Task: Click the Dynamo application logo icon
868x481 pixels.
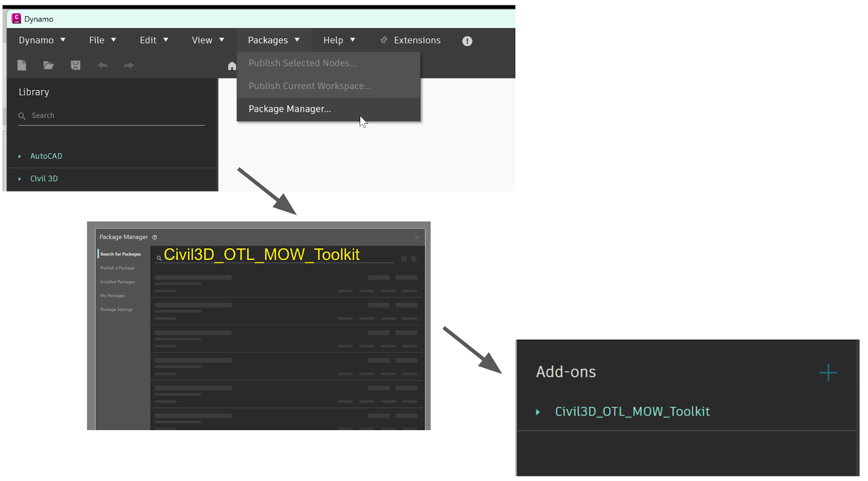Action: click(16, 18)
